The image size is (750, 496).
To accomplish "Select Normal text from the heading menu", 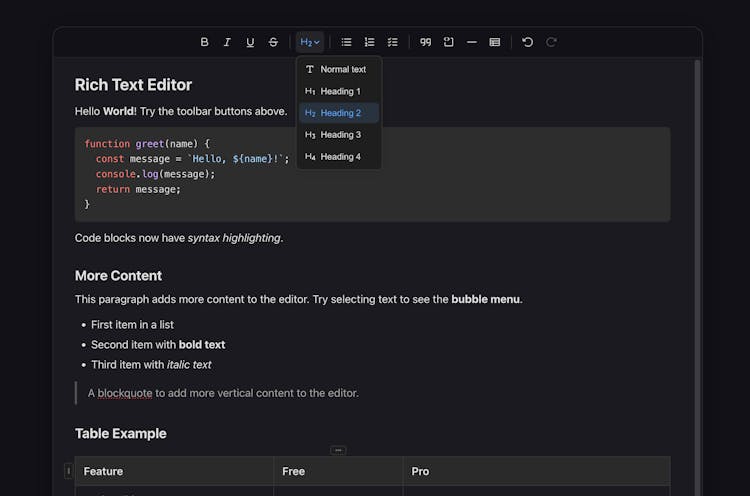I will coord(338,69).
